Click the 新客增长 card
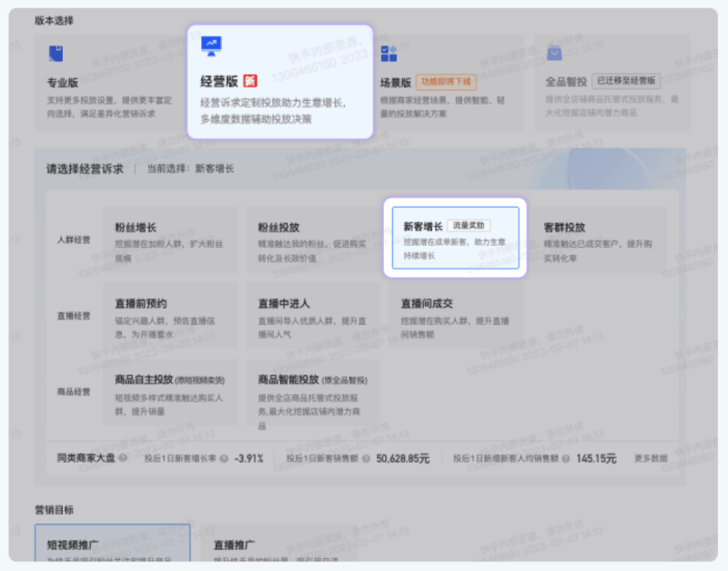This screenshot has width=728, height=571. [455, 237]
